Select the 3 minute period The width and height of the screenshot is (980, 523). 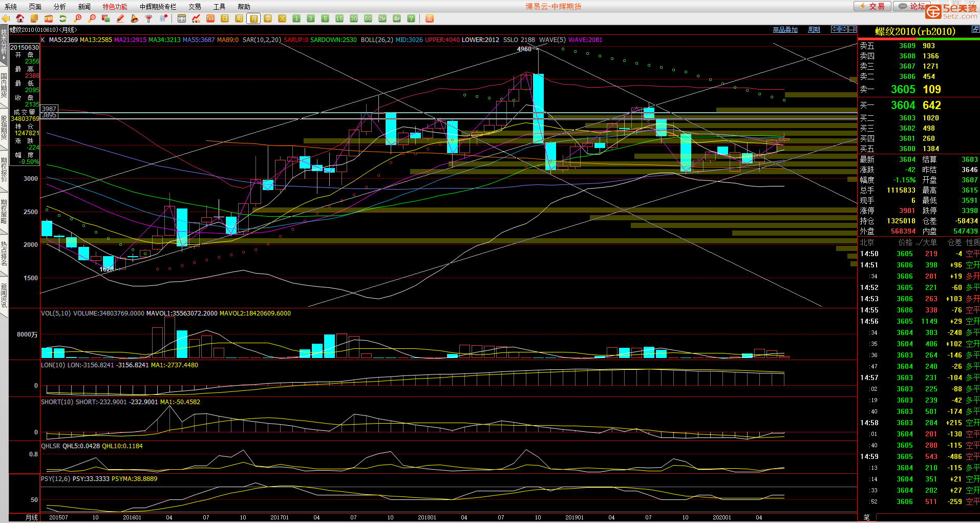pyautogui.click(x=311, y=18)
